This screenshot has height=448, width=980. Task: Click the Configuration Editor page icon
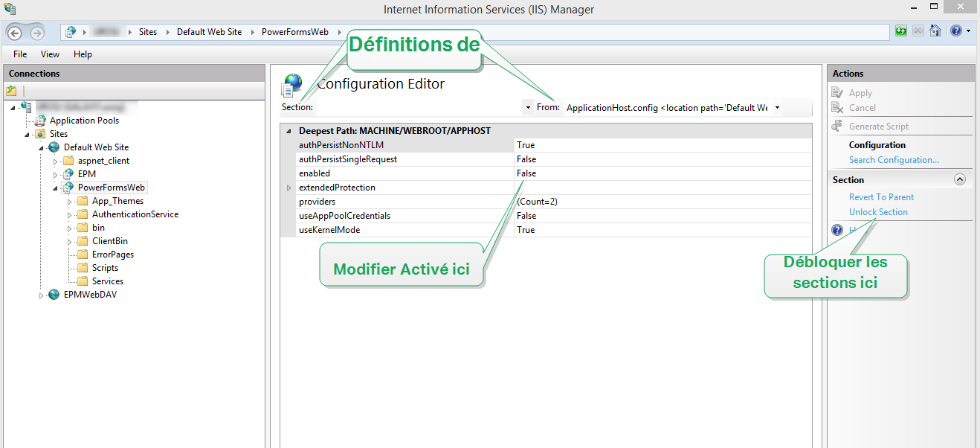(x=291, y=85)
